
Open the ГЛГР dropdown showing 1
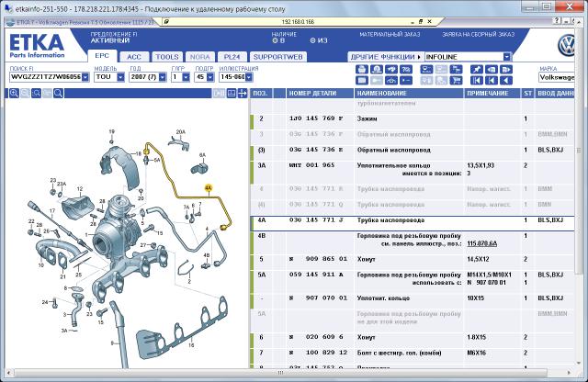tap(186, 77)
